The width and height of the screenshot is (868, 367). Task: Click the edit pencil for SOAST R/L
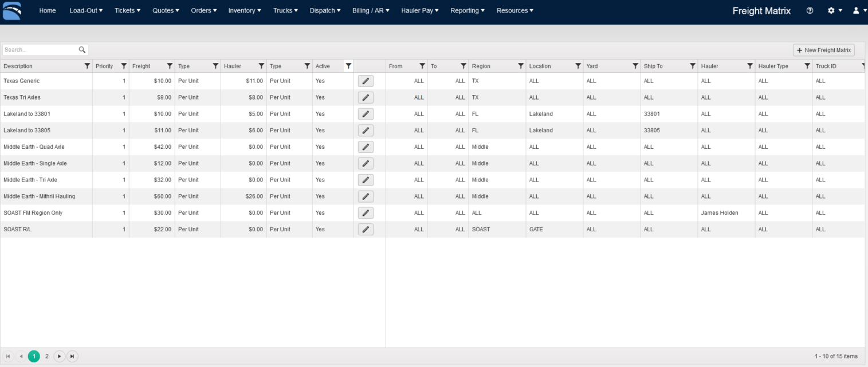coord(365,230)
